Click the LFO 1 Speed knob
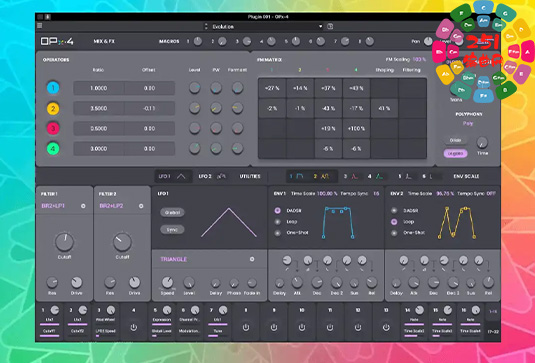The image size is (535, 363). pyautogui.click(x=167, y=282)
